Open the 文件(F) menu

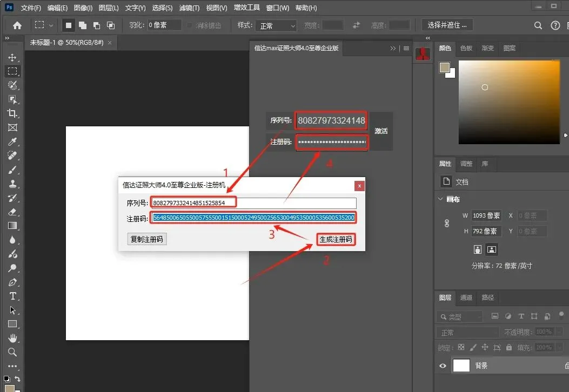click(31, 8)
